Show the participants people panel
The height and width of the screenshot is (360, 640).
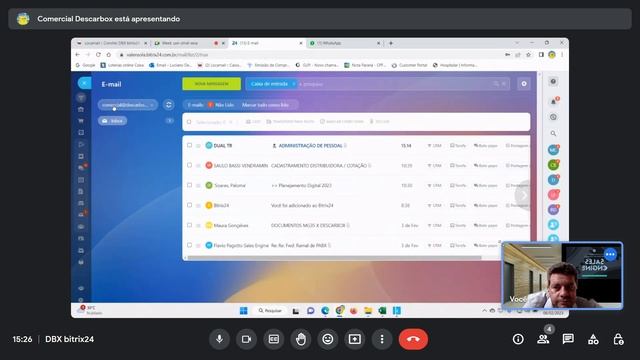[543, 339]
